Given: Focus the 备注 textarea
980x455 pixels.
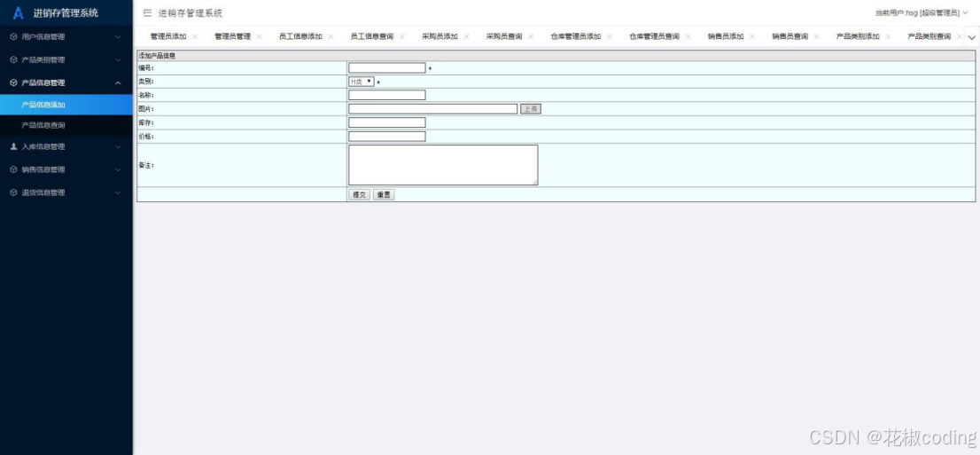Looking at the screenshot, I should pos(443,165).
